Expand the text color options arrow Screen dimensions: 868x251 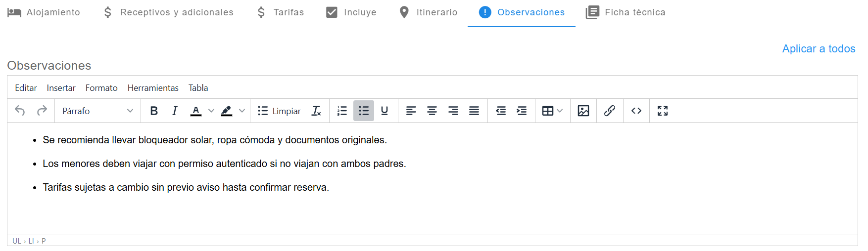(x=211, y=111)
